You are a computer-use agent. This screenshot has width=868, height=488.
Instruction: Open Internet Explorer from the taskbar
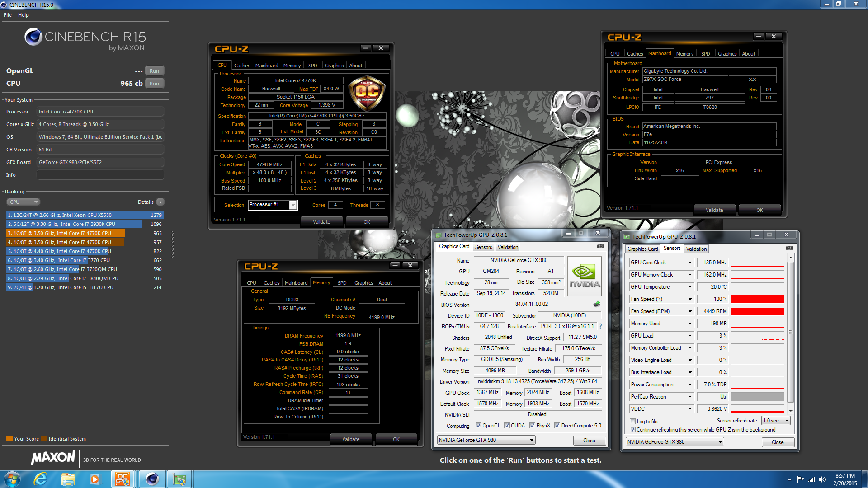pos(40,479)
